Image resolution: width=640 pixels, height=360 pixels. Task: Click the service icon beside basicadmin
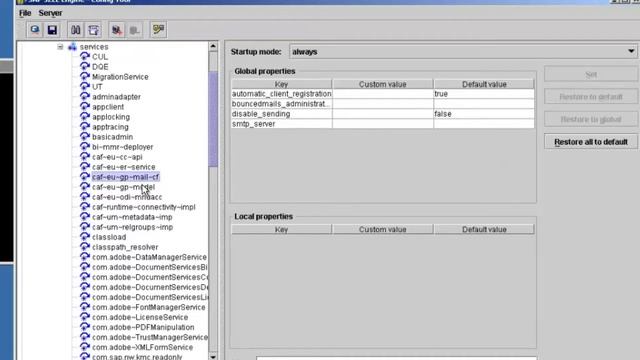coord(84,136)
